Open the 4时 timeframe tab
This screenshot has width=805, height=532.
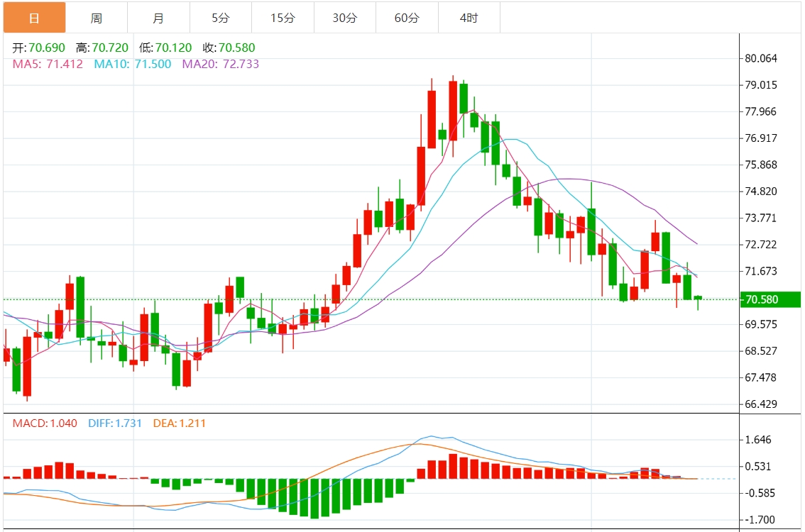pos(469,18)
